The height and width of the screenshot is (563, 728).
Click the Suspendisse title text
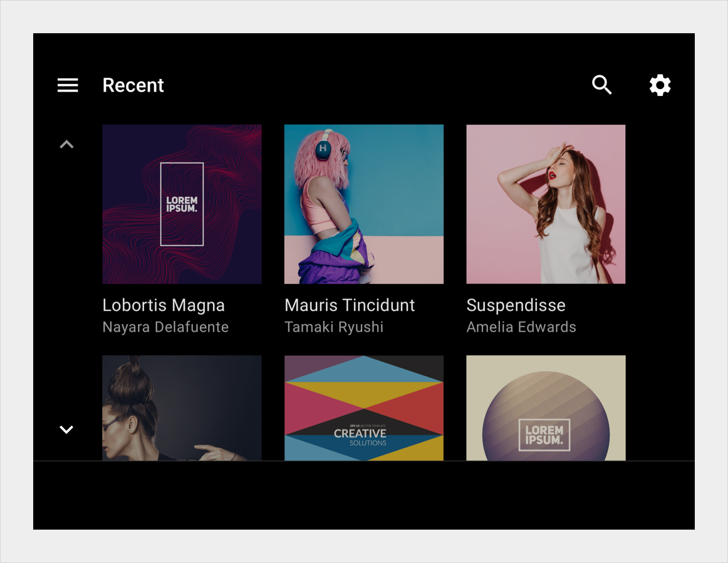(516, 305)
